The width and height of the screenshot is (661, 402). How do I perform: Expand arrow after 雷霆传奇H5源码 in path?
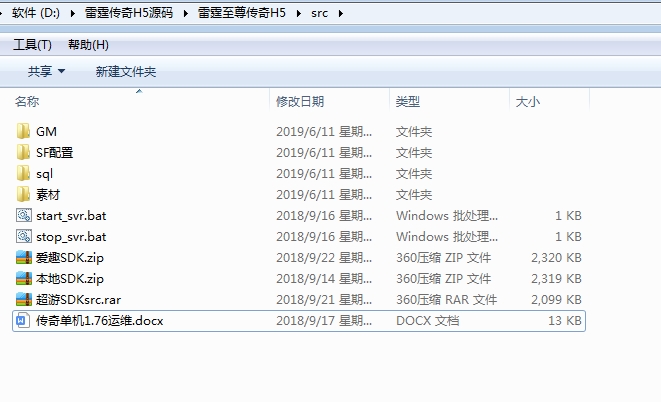(188, 14)
